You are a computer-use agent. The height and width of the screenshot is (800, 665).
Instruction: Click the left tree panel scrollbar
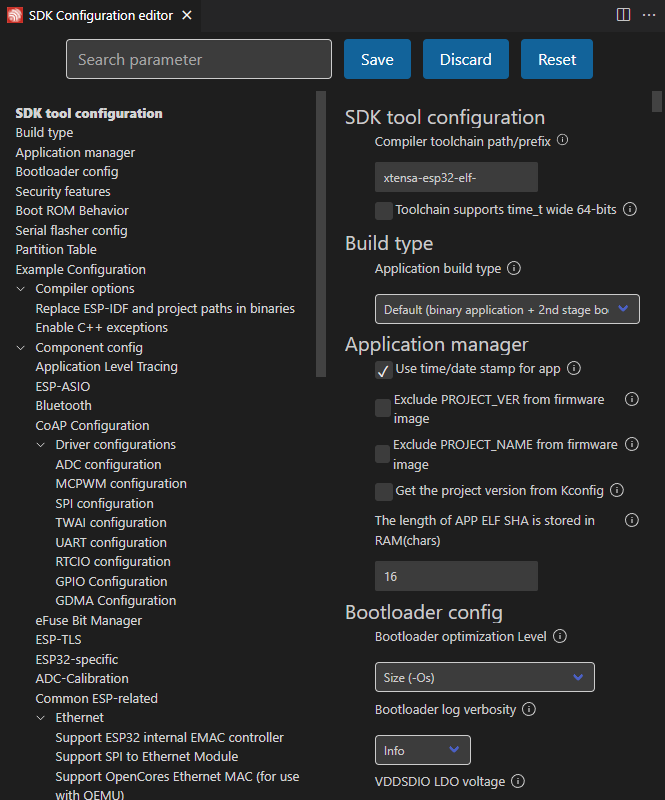pos(321,234)
